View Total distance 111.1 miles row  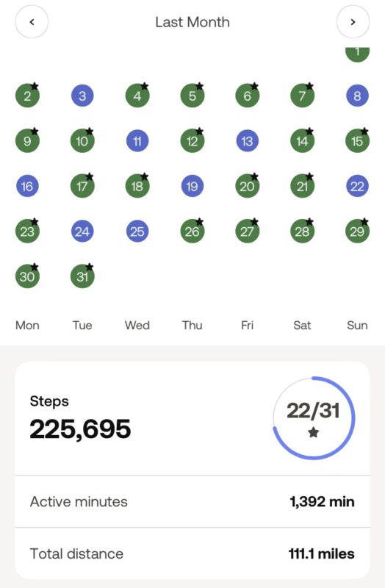[x=192, y=553]
